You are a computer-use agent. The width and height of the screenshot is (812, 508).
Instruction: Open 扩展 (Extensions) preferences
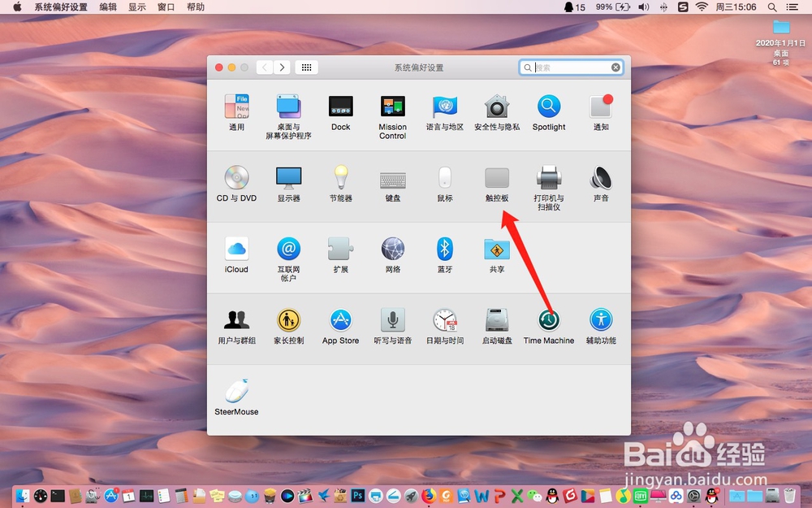click(341, 255)
